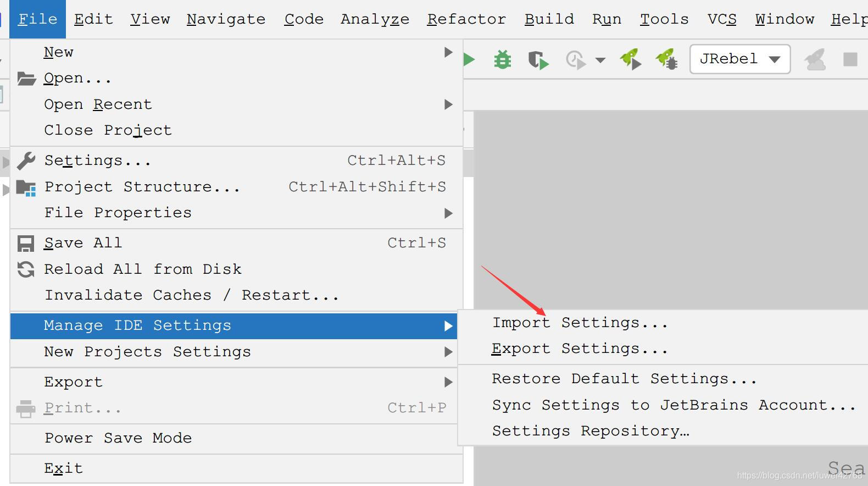Click the printer icon next to Print
868x486 pixels.
pos(26,408)
